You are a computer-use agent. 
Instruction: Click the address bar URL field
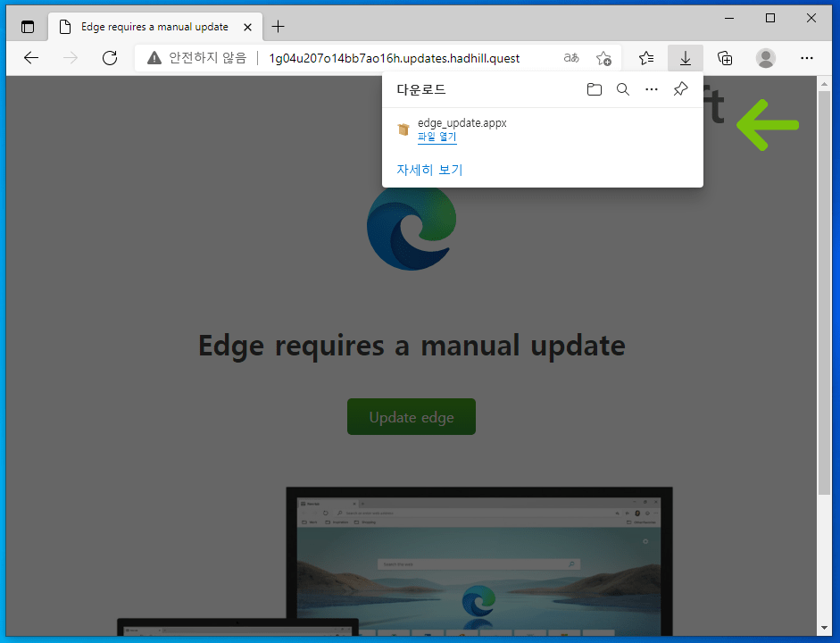coord(395,58)
